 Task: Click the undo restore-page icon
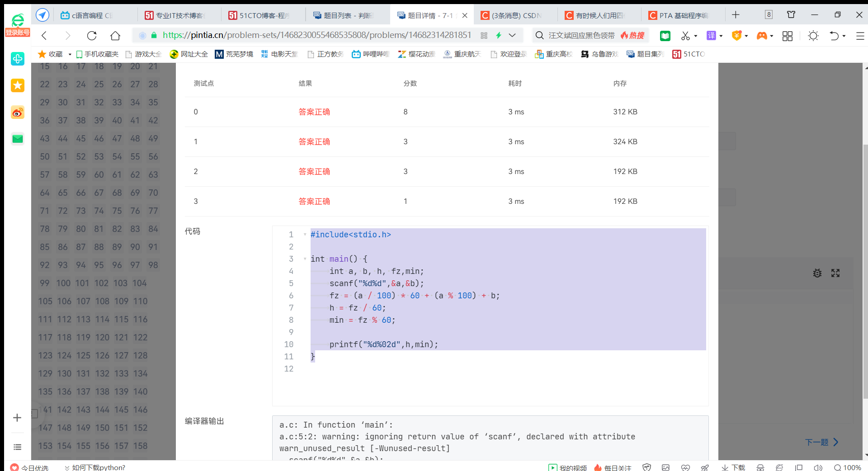click(x=834, y=36)
